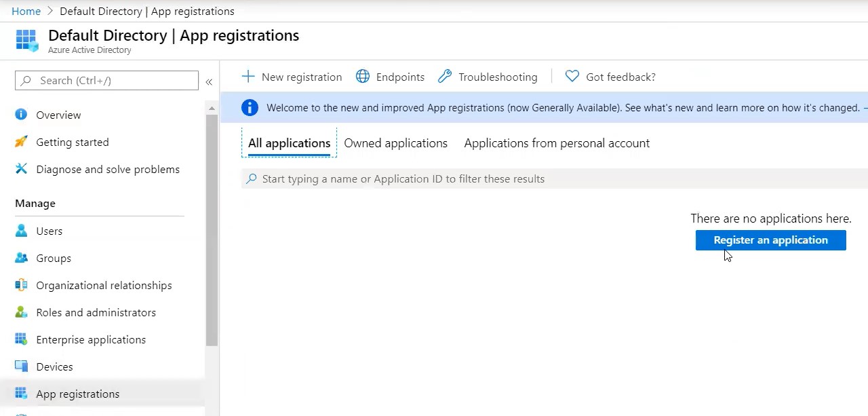The image size is (868, 416).
Task: Switch to the All applications tab
Action: pyautogui.click(x=289, y=143)
